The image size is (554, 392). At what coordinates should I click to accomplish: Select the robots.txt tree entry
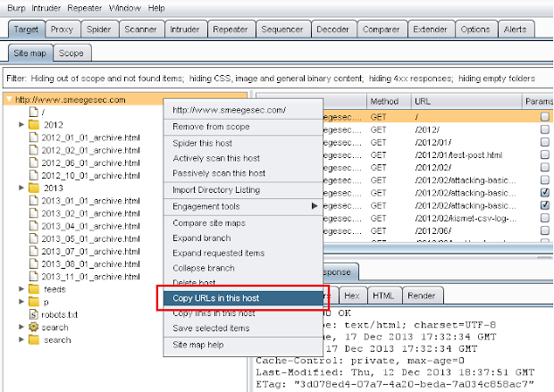tap(59, 314)
